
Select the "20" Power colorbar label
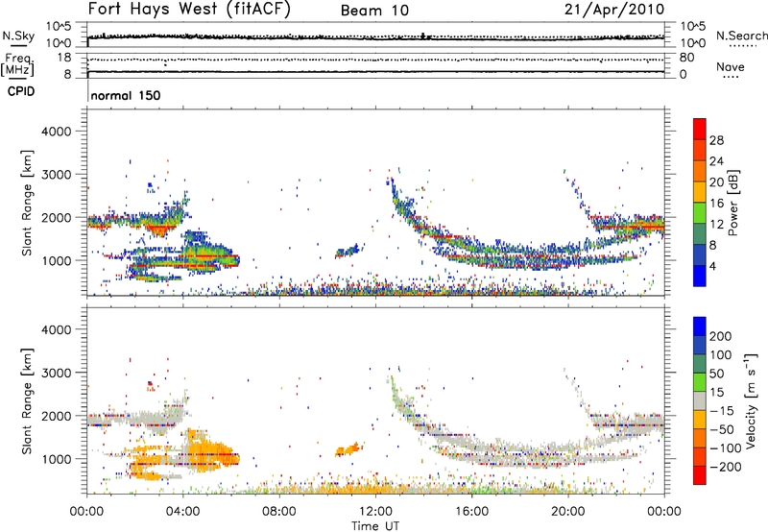tap(716, 182)
